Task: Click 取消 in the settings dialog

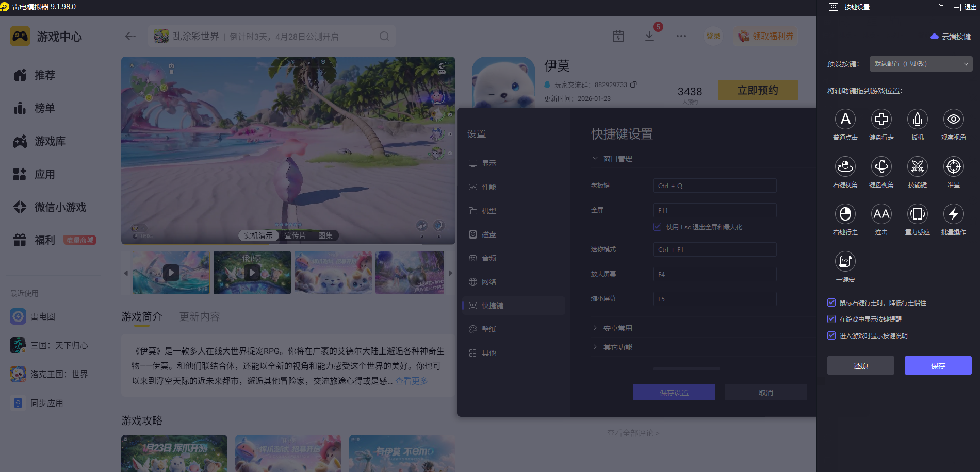Action: click(765, 392)
